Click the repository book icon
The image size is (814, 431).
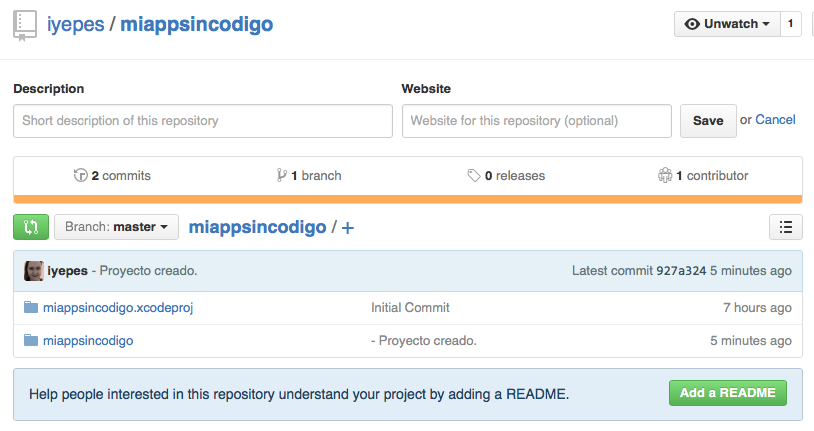click(26, 23)
